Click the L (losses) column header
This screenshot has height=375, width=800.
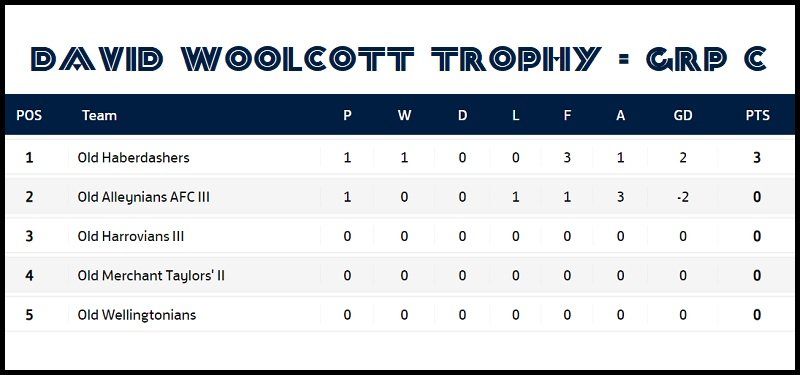pos(516,115)
